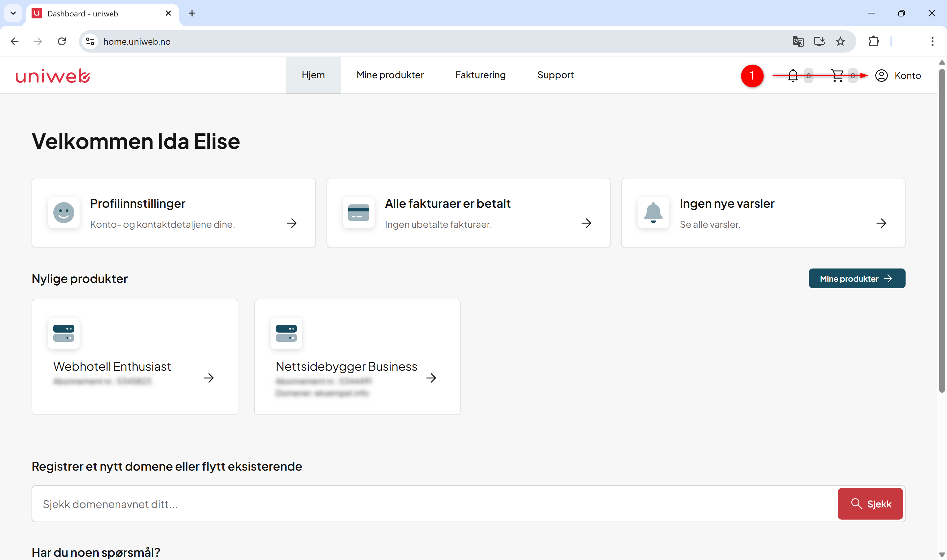This screenshot has width=947, height=560.
Task: Reload the current page
Action: pyautogui.click(x=62, y=41)
